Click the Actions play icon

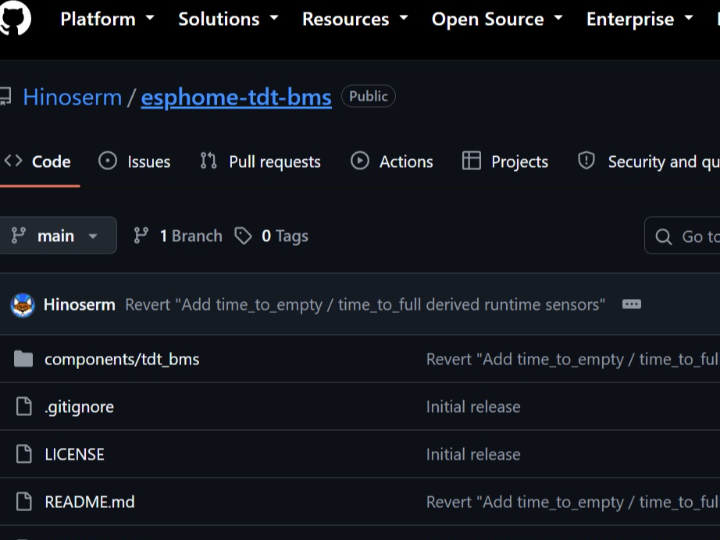[360, 161]
